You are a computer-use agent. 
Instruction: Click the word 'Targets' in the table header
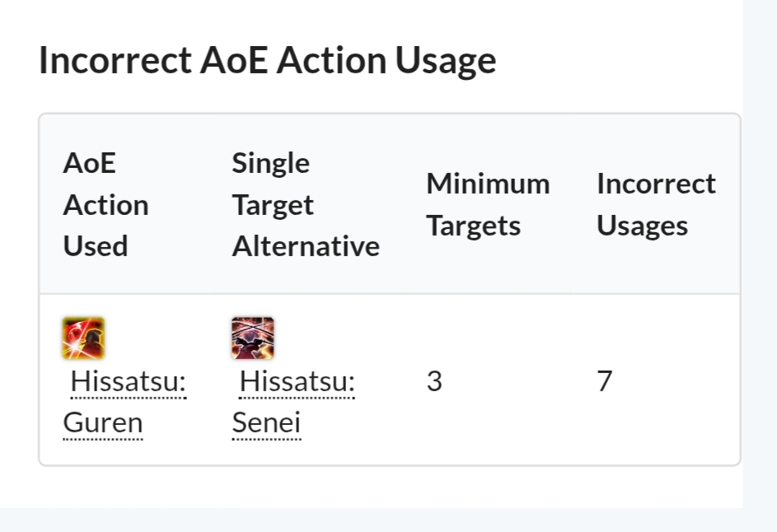tap(473, 225)
